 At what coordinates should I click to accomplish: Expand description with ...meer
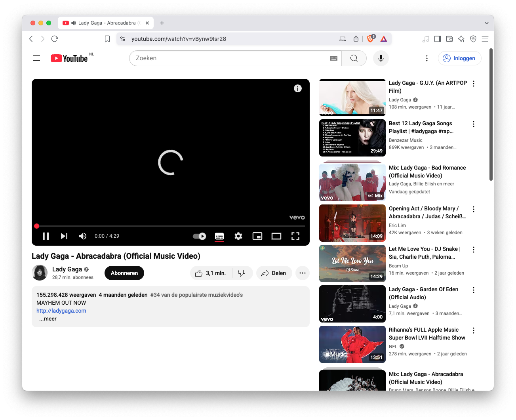pyautogui.click(x=48, y=319)
